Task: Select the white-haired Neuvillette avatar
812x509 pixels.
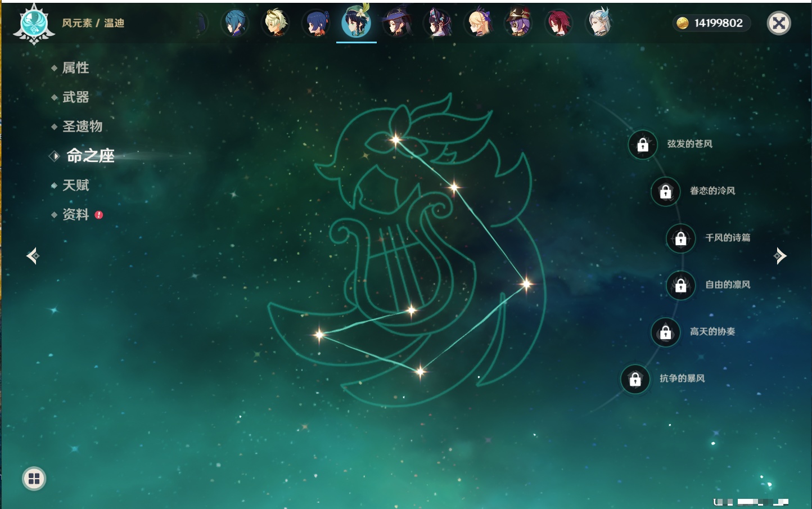Action: [x=599, y=23]
